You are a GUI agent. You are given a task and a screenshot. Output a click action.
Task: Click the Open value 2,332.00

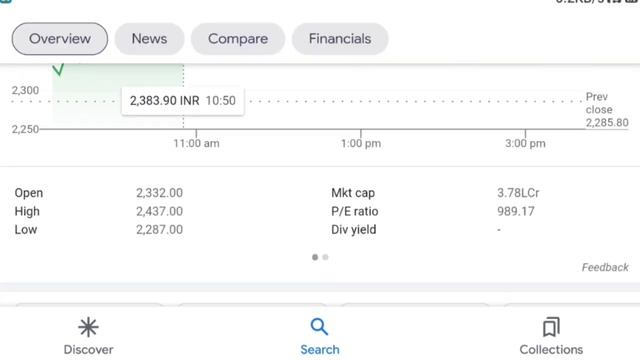click(x=159, y=193)
